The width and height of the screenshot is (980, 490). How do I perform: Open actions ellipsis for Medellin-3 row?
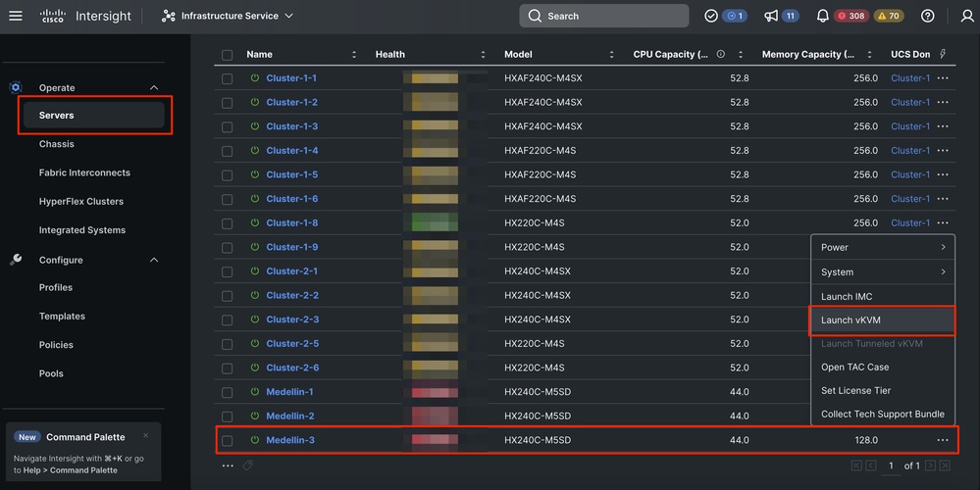943,440
